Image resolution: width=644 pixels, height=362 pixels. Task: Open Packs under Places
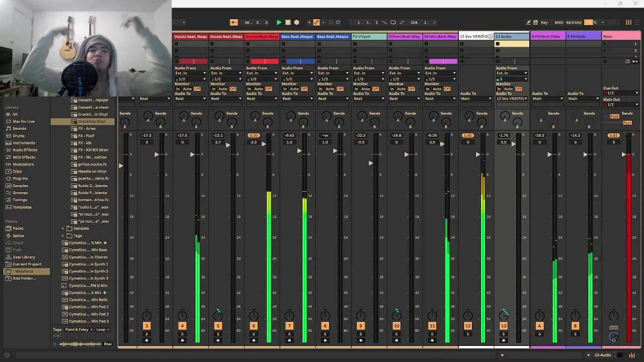18,228
